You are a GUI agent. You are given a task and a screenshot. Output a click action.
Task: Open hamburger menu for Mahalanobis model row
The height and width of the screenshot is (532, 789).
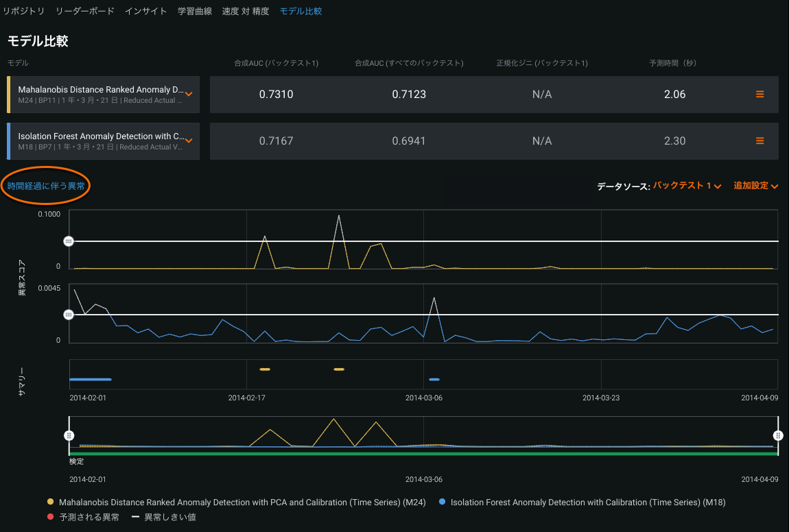[759, 95]
